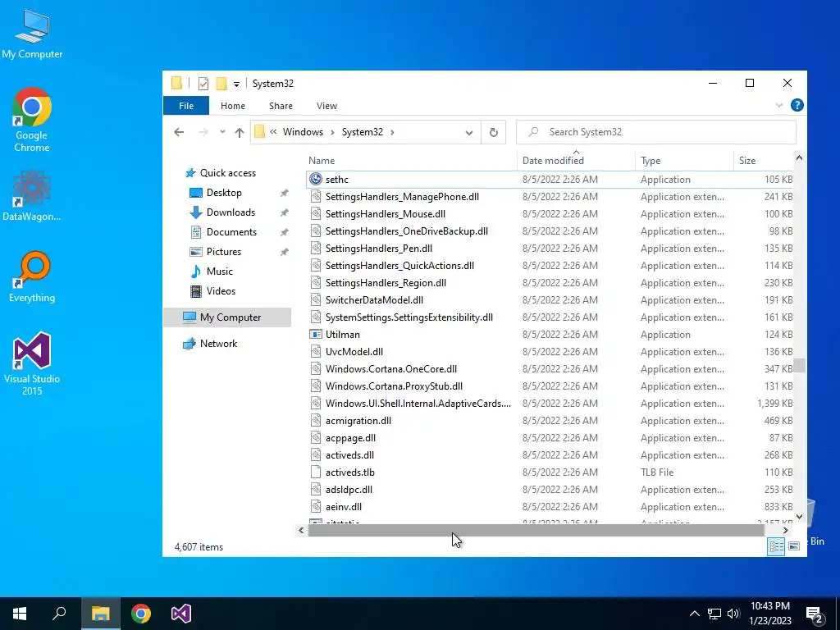Viewport: 840px width, 630px height.
Task: Open the Everything search shortcut on desktop
Action: click(x=32, y=276)
